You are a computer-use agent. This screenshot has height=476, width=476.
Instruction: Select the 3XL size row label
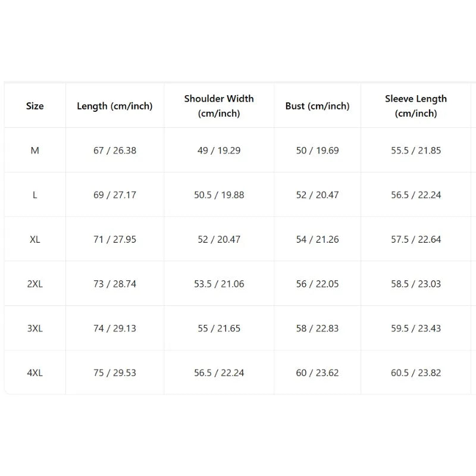[35, 328]
